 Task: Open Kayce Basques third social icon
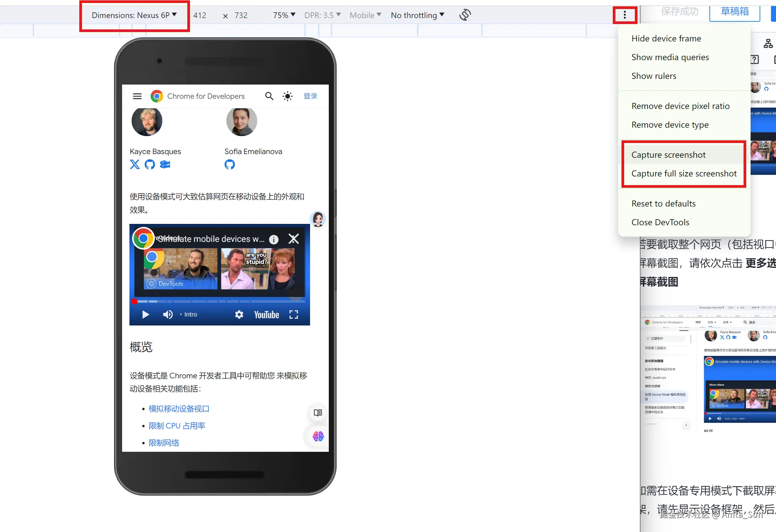(165, 164)
